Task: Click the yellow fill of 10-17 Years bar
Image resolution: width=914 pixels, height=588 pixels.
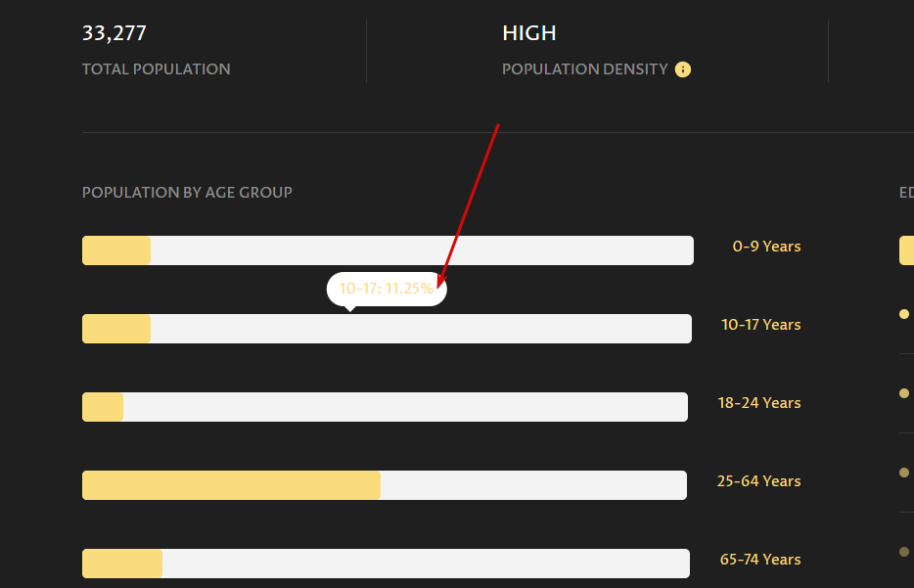Action: point(116,329)
